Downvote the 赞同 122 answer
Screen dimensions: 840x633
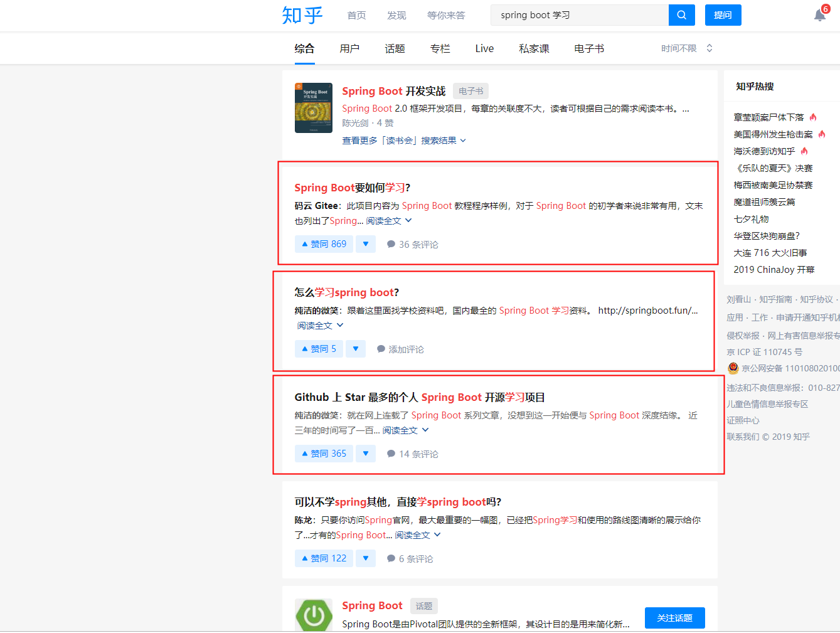(x=366, y=558)
